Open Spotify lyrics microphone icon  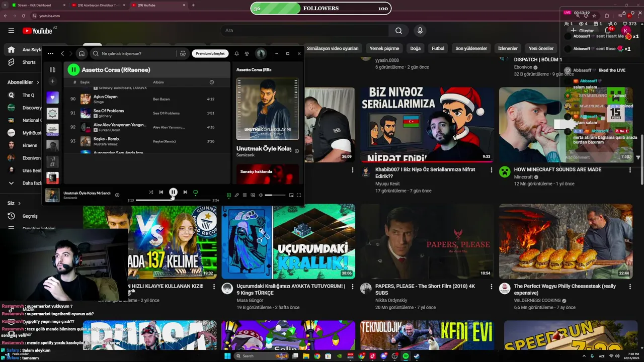pos(236,195)
